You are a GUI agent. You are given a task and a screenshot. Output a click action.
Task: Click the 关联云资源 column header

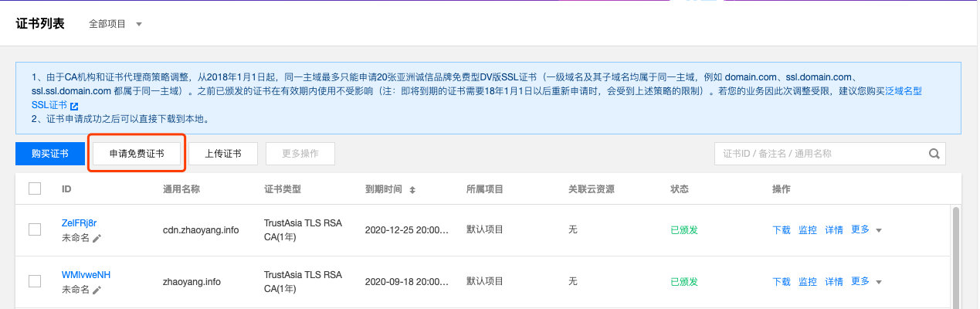pos(592,189)
